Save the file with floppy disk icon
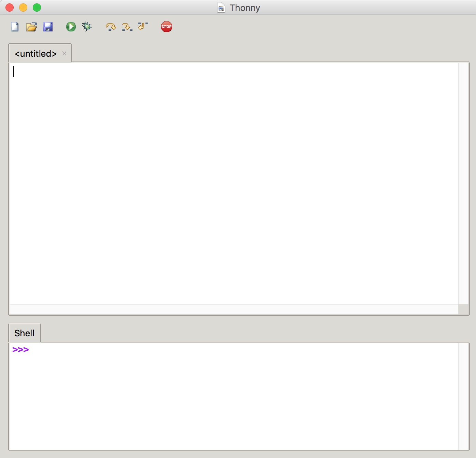This screenshot has height=458, width=476. pyautogui.click(x=48, y=27)
